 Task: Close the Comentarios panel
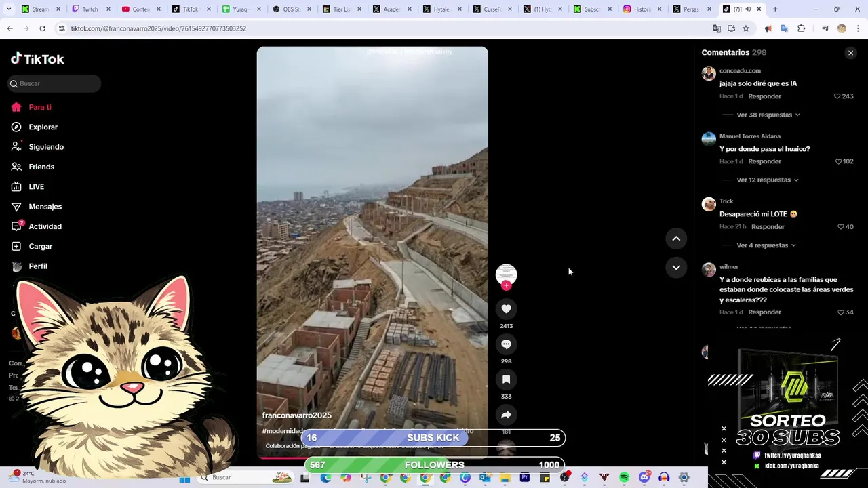click(850, 53)
